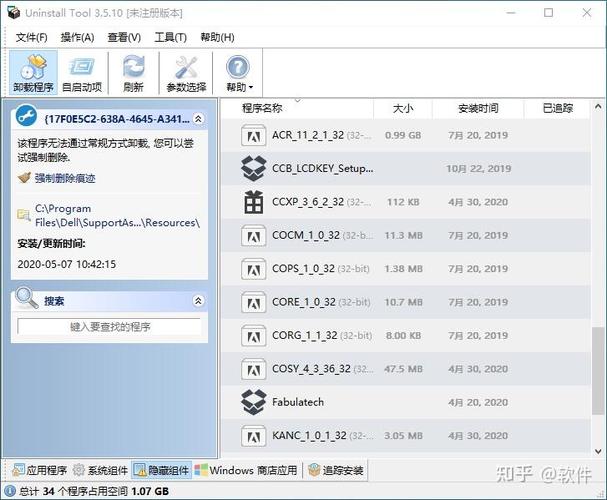Select the CCXP_3_6_2_32 program name

pyautogui.click(x=308, y=202)
